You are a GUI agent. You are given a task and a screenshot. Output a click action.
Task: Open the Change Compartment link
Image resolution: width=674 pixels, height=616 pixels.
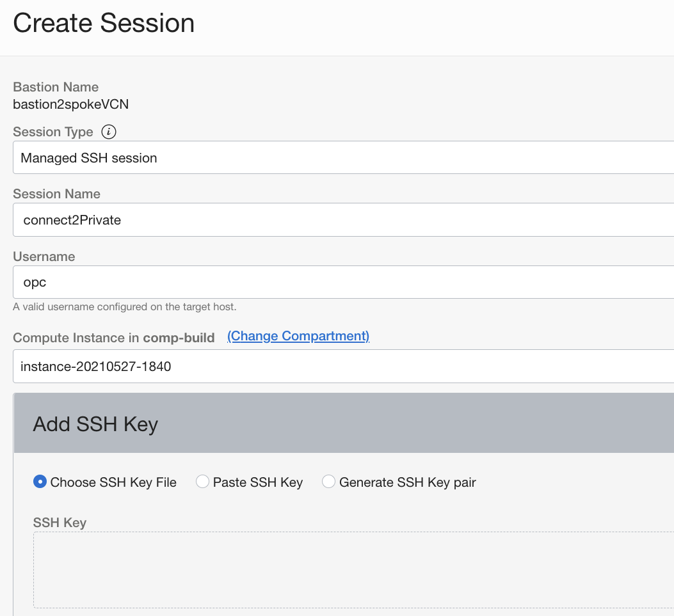click(298, 336)
